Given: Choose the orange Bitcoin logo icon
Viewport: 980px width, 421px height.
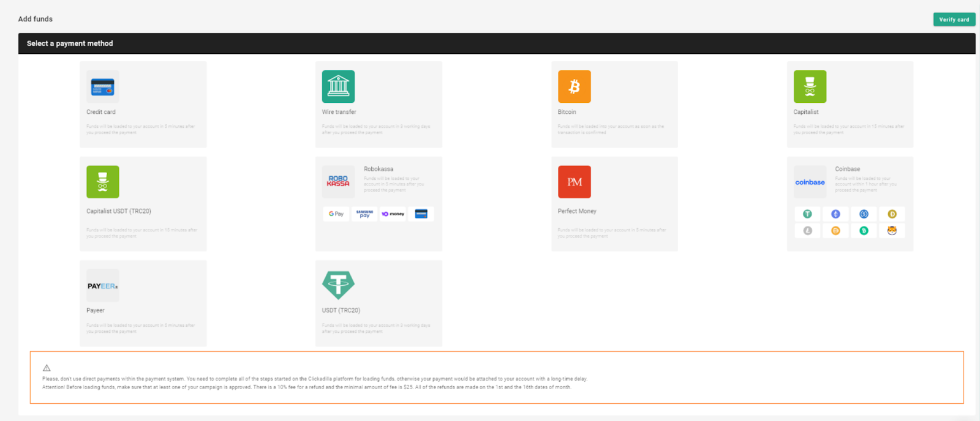Looking at the screenshot, I should coord(574,87).
